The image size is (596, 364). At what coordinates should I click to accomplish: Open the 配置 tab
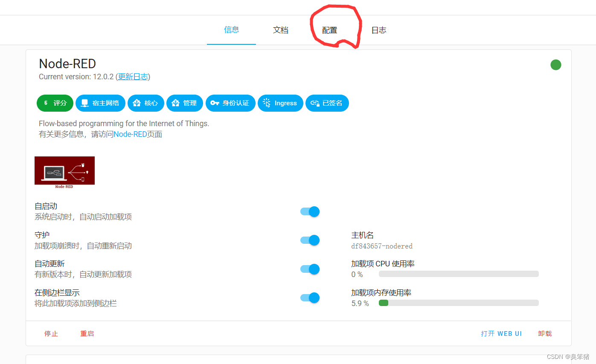[329, 30]
